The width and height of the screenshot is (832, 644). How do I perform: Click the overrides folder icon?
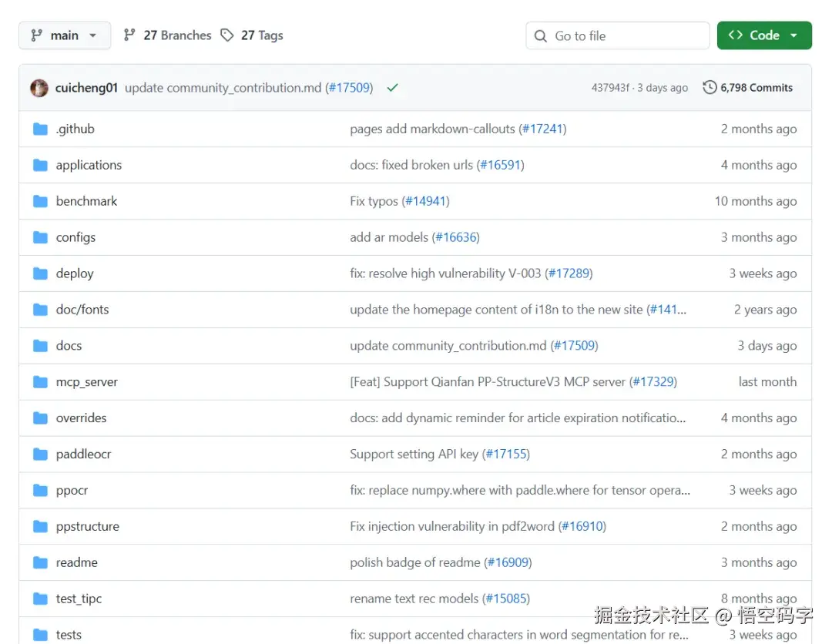point(40,418)
